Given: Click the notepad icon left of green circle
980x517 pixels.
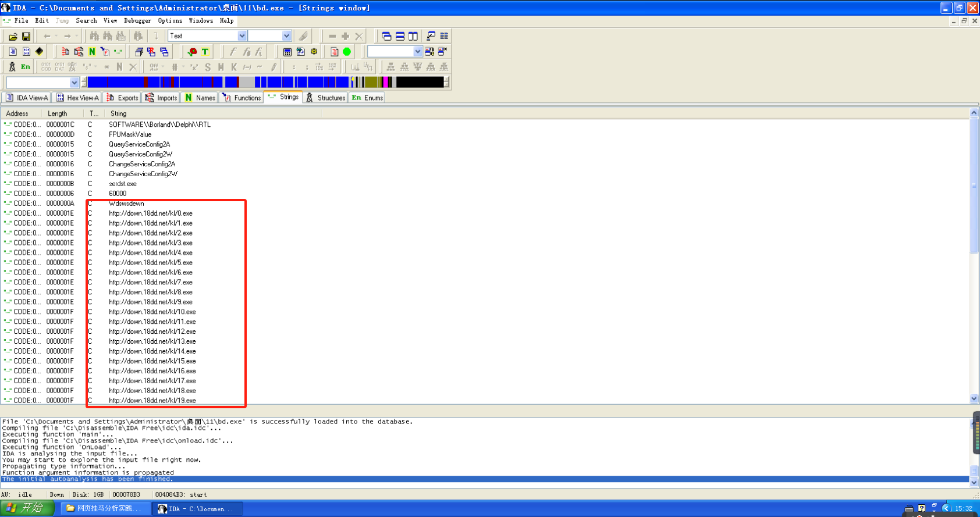Looking at the screenshot, I should (335, 52).
